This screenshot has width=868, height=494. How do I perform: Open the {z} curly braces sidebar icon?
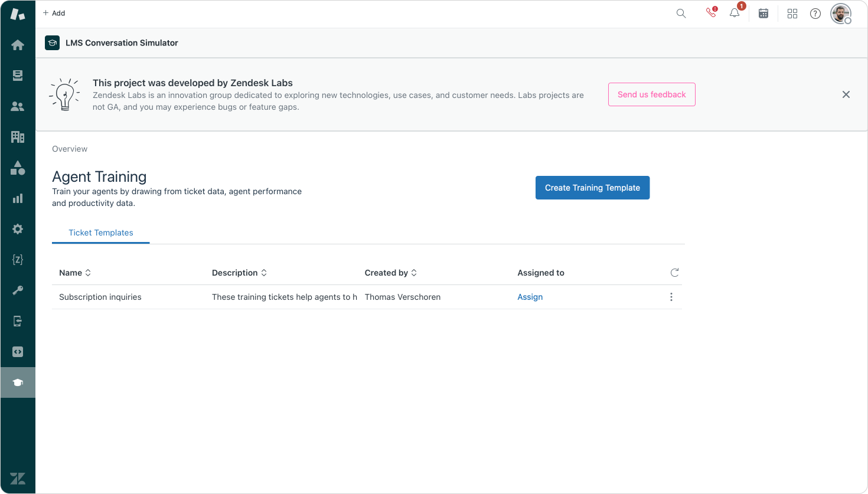(x=18, y=260)
